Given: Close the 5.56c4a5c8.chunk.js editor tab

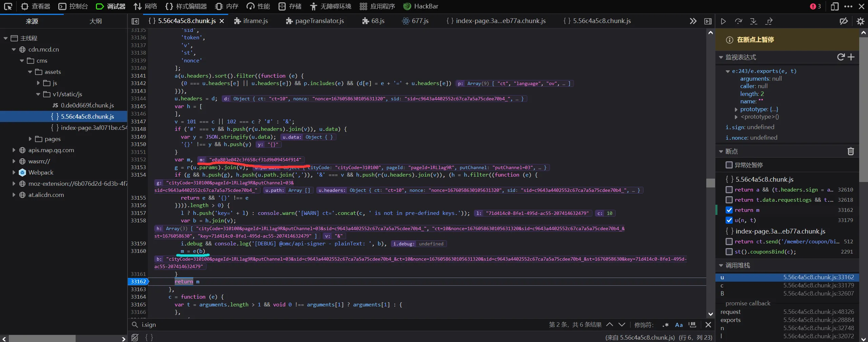Looking at the screenshot, I should [x=222, y=21].
